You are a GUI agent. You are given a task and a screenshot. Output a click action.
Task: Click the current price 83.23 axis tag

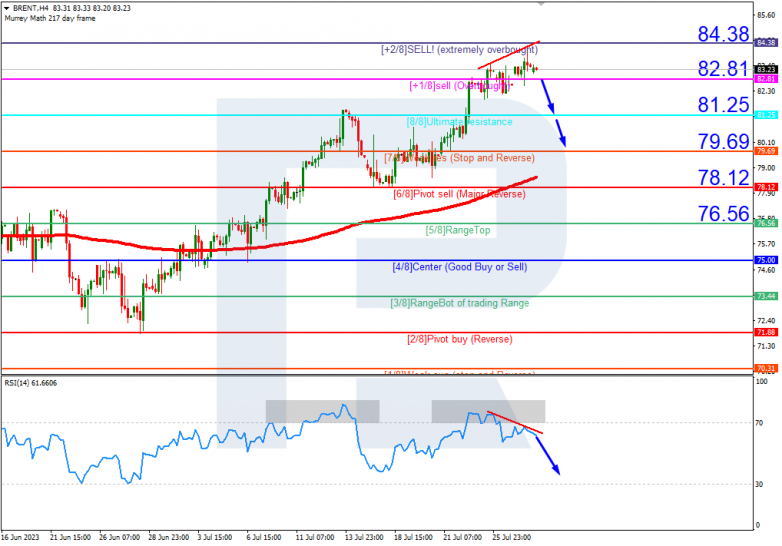point(766,69)
